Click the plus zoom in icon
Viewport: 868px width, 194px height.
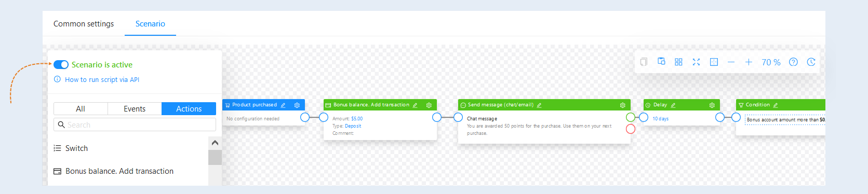[749, 62]
